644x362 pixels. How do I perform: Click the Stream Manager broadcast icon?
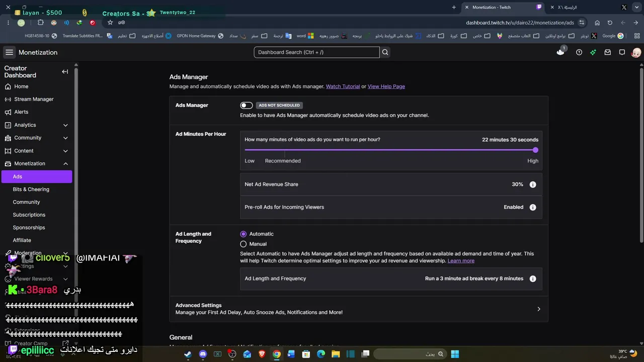(x=8, y=99)
